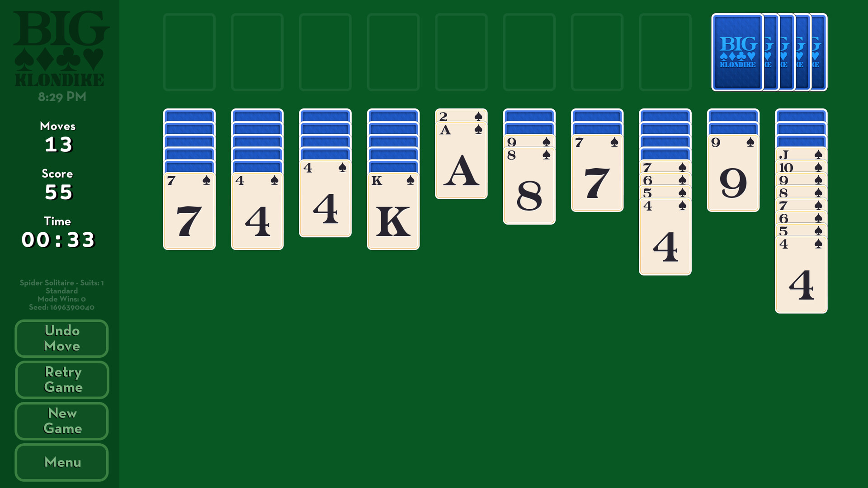Click the New Game button
This screenshot has height=488, width=868.
[62, 421]
